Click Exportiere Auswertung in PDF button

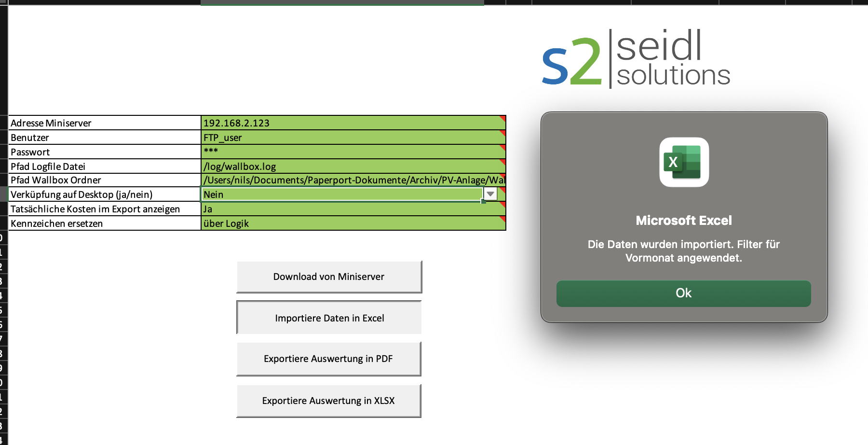pos(329,359)
